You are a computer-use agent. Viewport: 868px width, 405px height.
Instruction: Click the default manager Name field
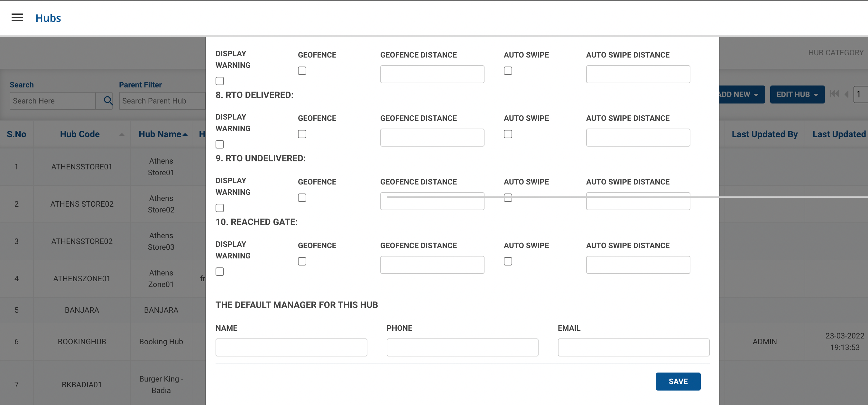[291, 347]
